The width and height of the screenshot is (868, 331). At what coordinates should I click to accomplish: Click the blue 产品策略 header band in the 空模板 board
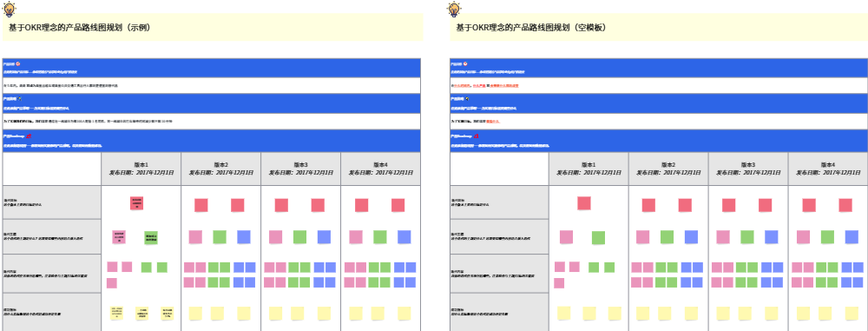[659, 103]
